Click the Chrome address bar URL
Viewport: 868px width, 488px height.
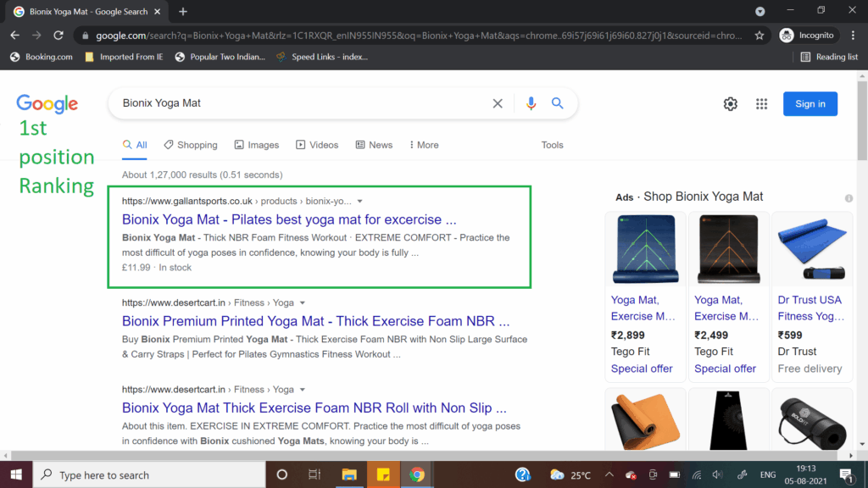[419, 36]
